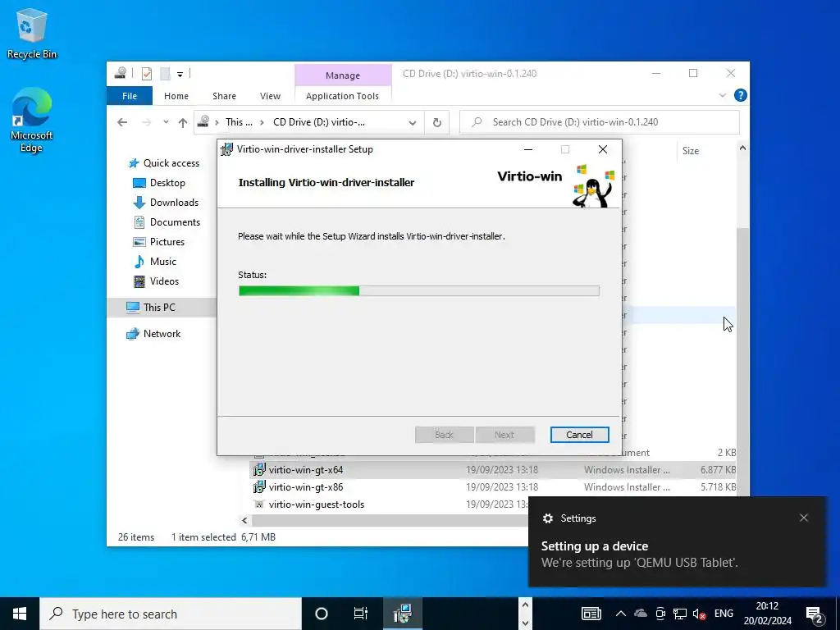This screenshot has width=840, height=630.
Task: Expand address bar history dropdown
Action: coord(412,122)
